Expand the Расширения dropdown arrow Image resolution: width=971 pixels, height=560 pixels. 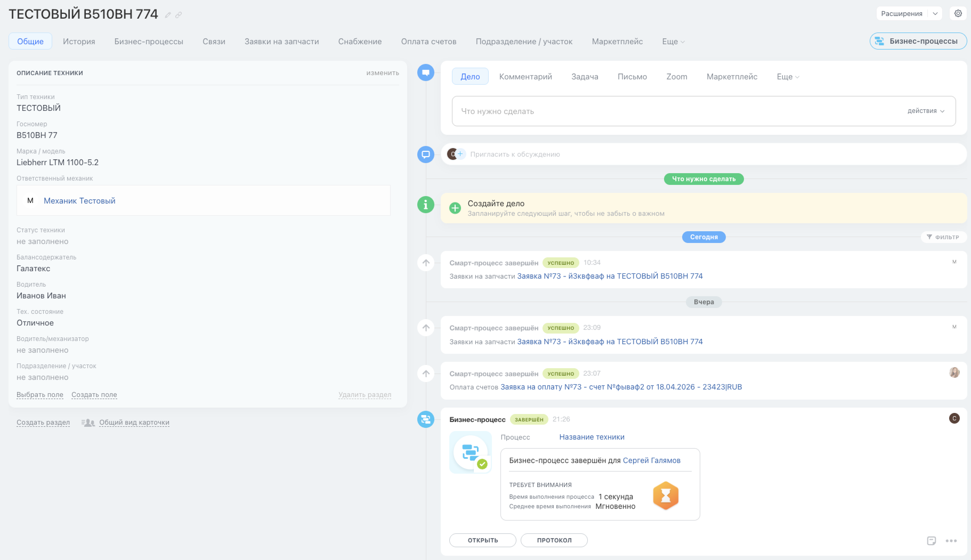[x=935, y=14]
